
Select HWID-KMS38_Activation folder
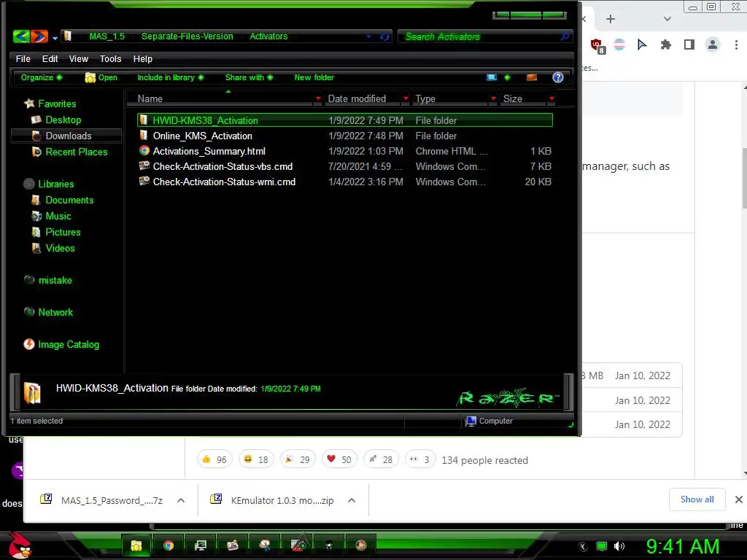(345, 120)
